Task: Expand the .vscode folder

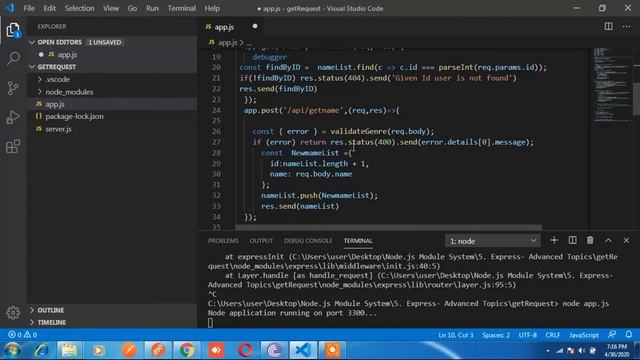Action: [40, 79]
